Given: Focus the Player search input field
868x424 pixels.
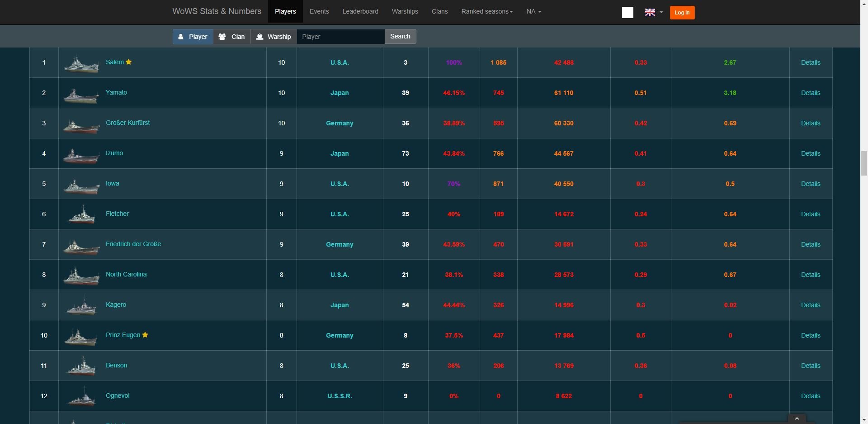Looking at the screenshot, I should click(x=340, y=37).
